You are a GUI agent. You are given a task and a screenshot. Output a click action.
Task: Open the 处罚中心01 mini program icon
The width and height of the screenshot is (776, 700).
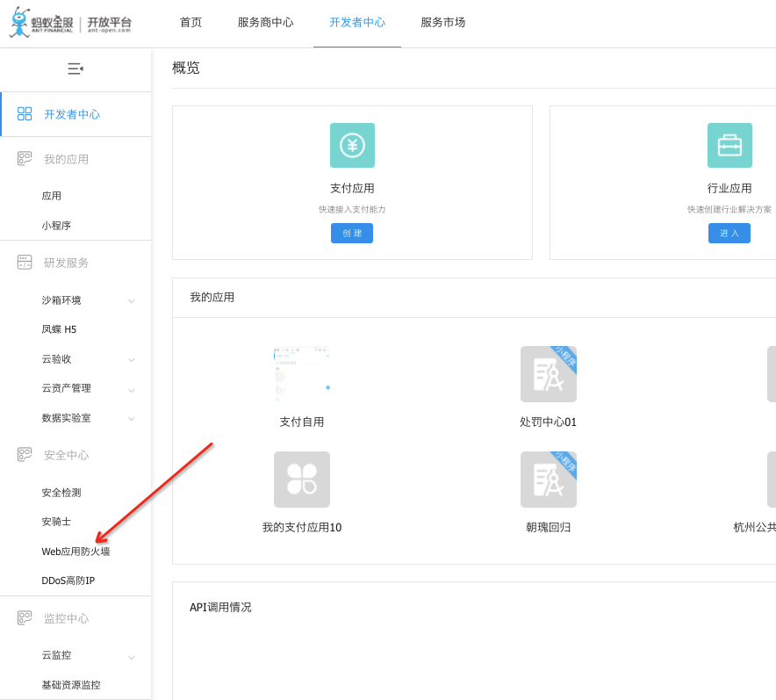pos(549,374)
